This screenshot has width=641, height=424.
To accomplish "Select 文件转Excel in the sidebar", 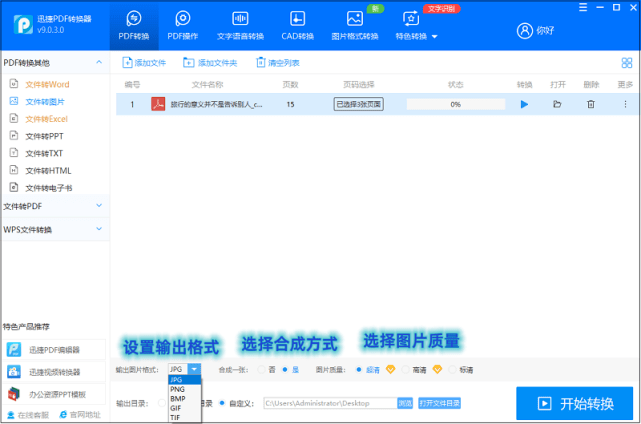I will click(x=46, y=119).
